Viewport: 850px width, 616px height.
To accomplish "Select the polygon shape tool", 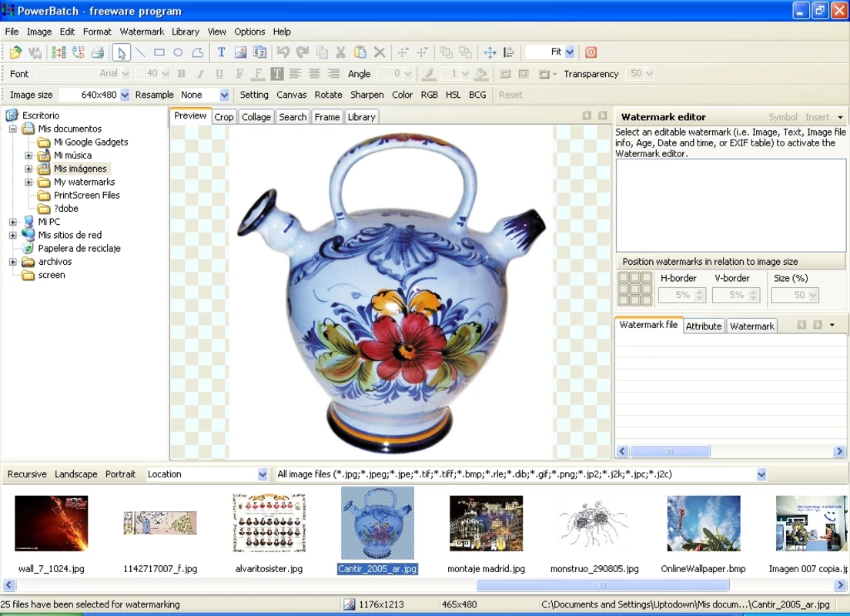I will [x=198, y=52].
